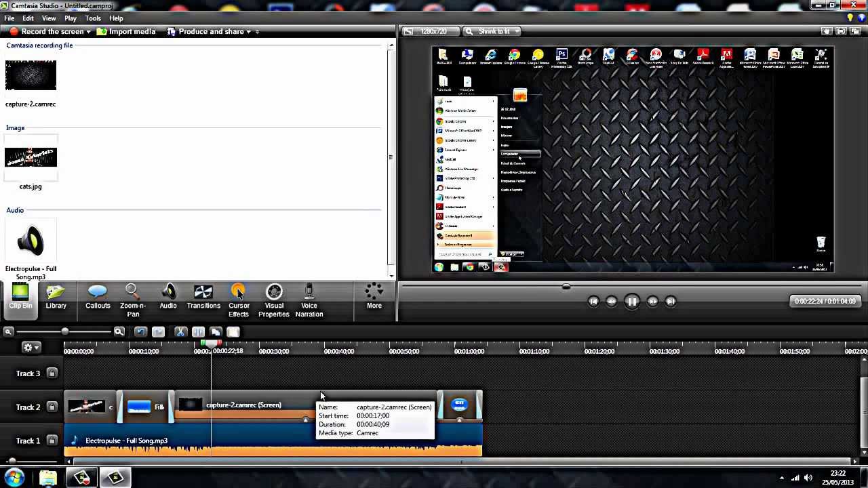This screenshot has width=868, height=488.
Task: Copy the selection using the timeline copy icon
Action: tap(216, 332)
